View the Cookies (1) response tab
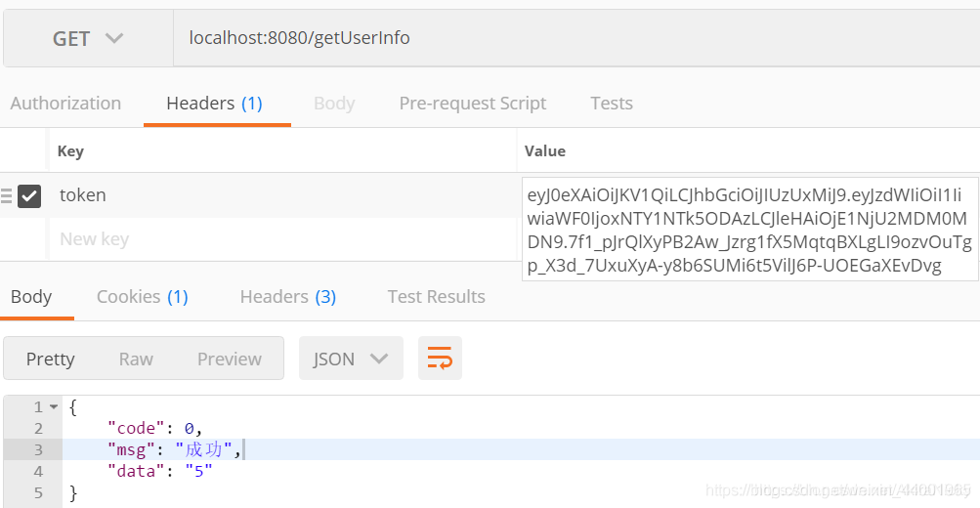This screenshot has height=508, width=980. 143,297
